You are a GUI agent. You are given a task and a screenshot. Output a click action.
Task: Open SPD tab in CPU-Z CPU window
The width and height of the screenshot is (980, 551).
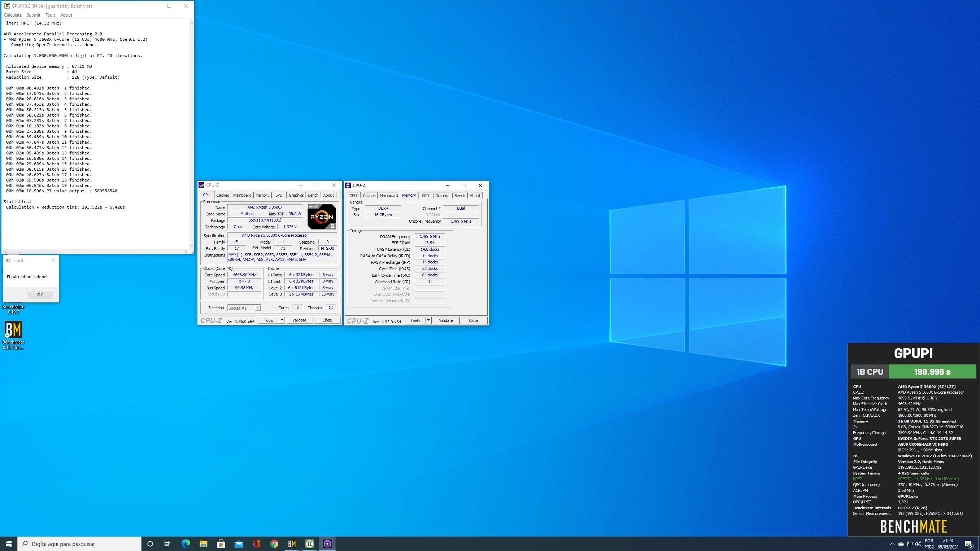click(279, 195)
